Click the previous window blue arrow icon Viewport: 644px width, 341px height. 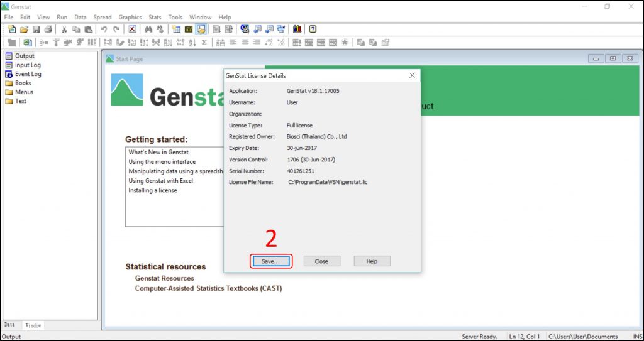pos(257,29)
